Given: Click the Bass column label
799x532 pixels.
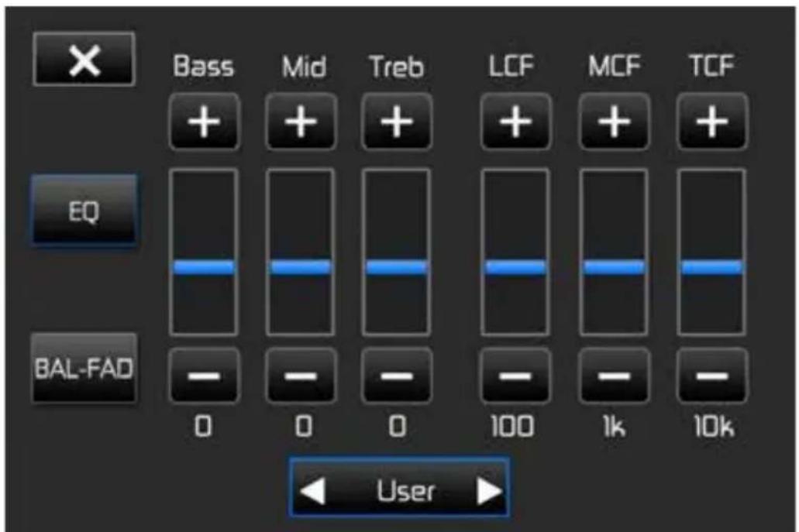Looking at the screenshot, I should (203, 66).
